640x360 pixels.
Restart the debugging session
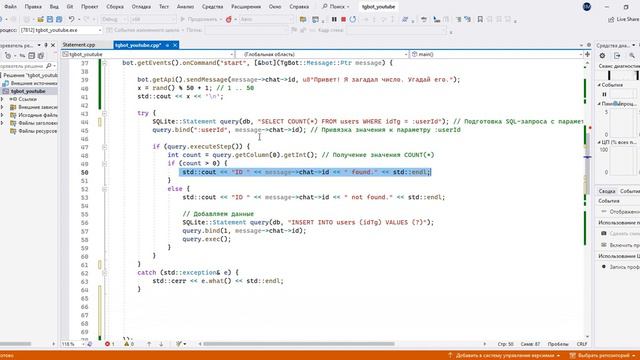tap(353, 19)
